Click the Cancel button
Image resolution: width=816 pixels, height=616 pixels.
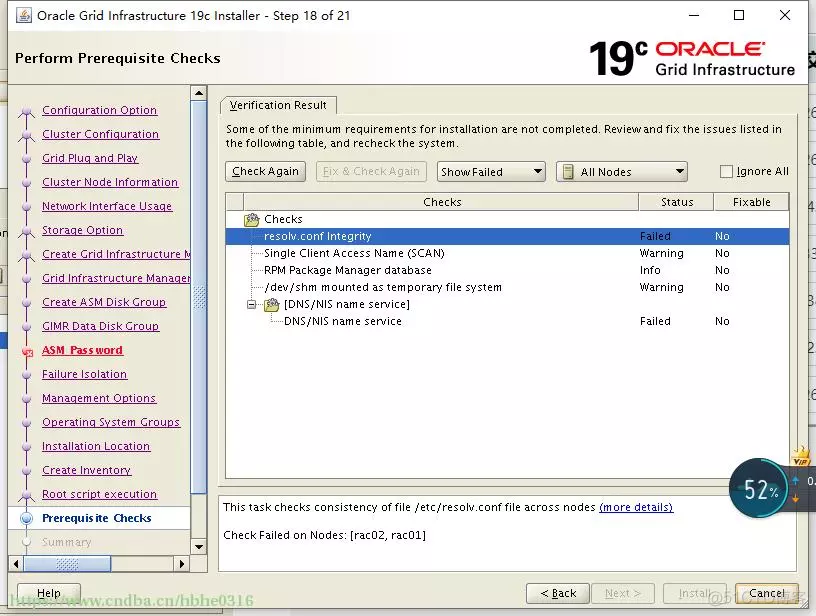[767, 593]
